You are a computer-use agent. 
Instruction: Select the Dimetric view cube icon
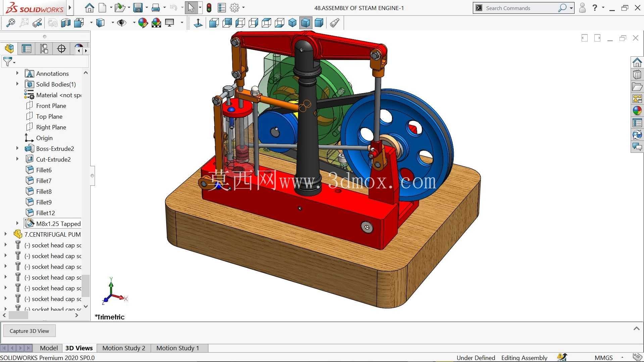click(x=319, y=23)
